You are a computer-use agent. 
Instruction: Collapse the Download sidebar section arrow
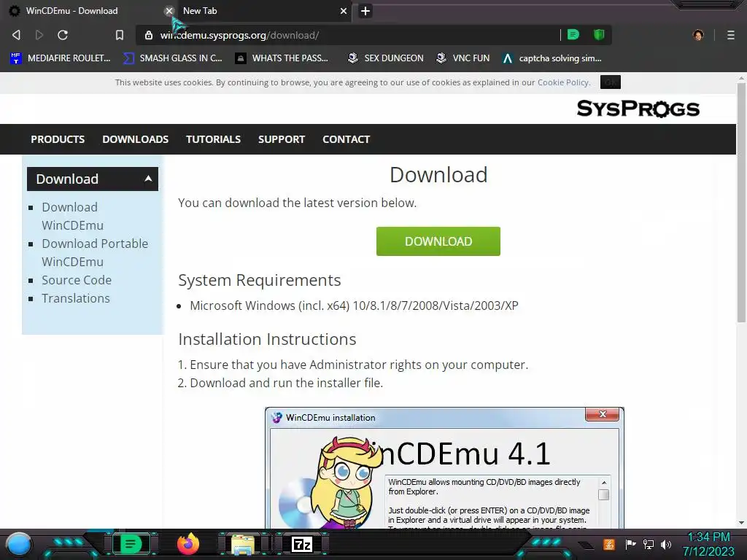point(148,179)
